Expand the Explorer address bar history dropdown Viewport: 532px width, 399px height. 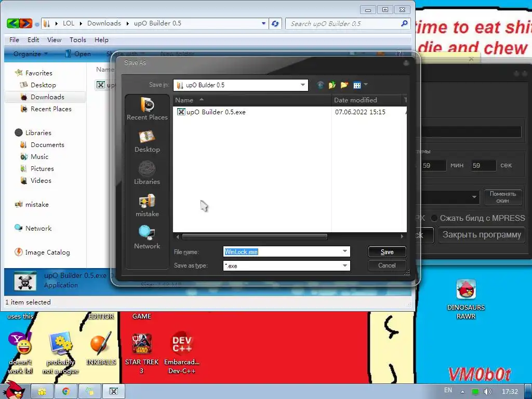(263, 23)
